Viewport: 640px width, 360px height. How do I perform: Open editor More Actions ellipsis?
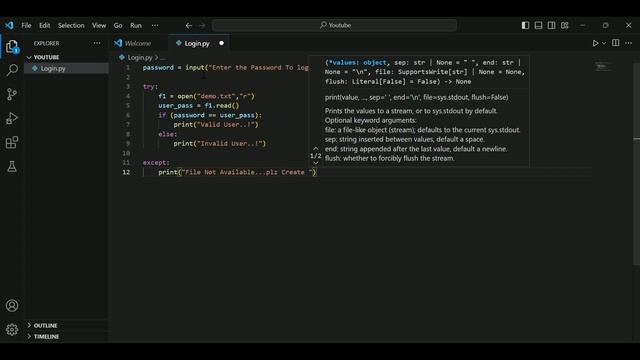629,43
